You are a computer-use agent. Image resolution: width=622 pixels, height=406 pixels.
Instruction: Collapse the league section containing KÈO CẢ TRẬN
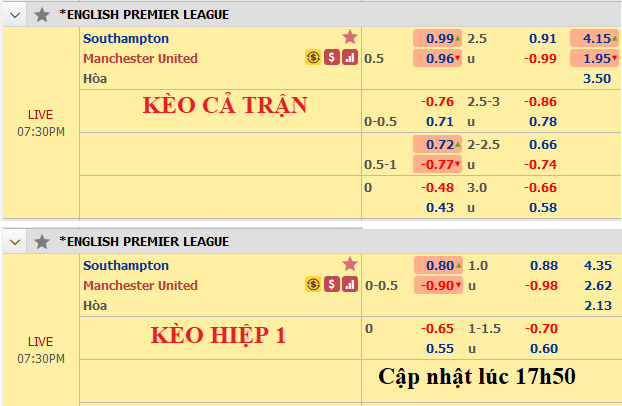(x=15, y=14)
